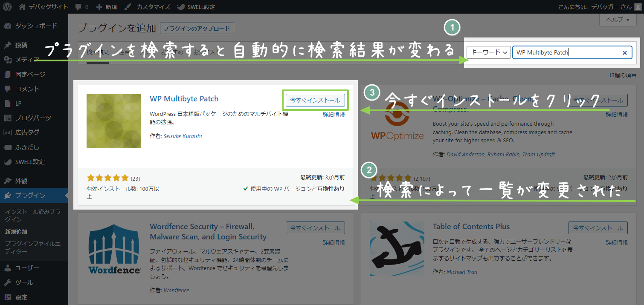This screenshot has width=644, height=305.
Task: Open the キーワード dropdown
Action: [x=488, y=52]
